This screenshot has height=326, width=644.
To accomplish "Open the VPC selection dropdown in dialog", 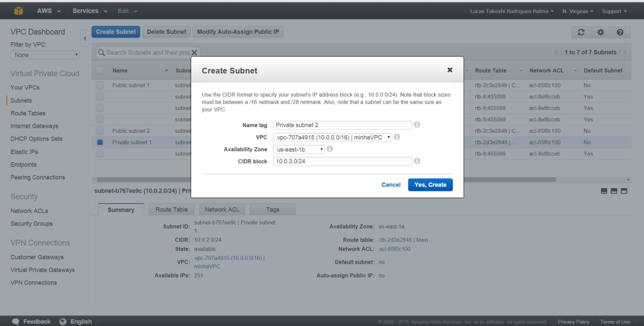I will [x=332, y=137].
